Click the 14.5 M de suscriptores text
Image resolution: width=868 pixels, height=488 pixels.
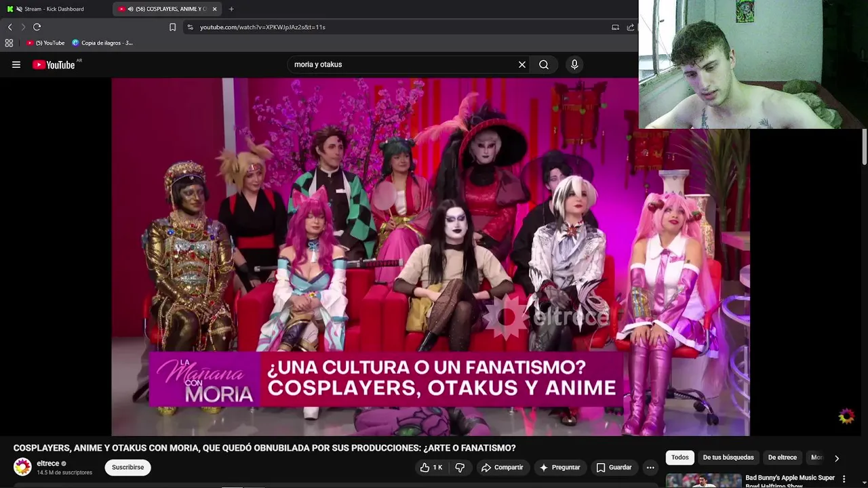tap(64, 472)
